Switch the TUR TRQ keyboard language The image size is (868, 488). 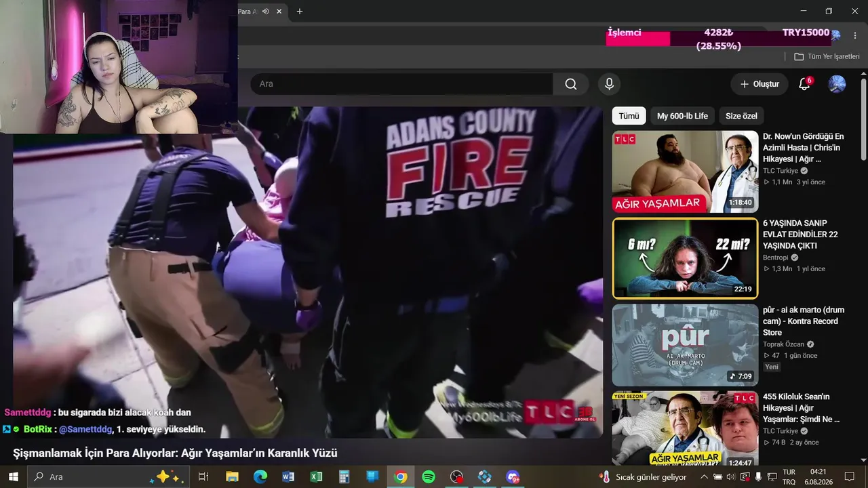coord(789,476)
